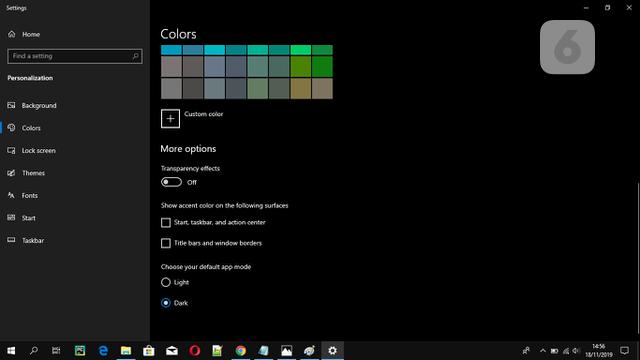Viewport: 640px width, 360px height.
Task: Click Choose your default app mode label
Action: tap(206, 267)
